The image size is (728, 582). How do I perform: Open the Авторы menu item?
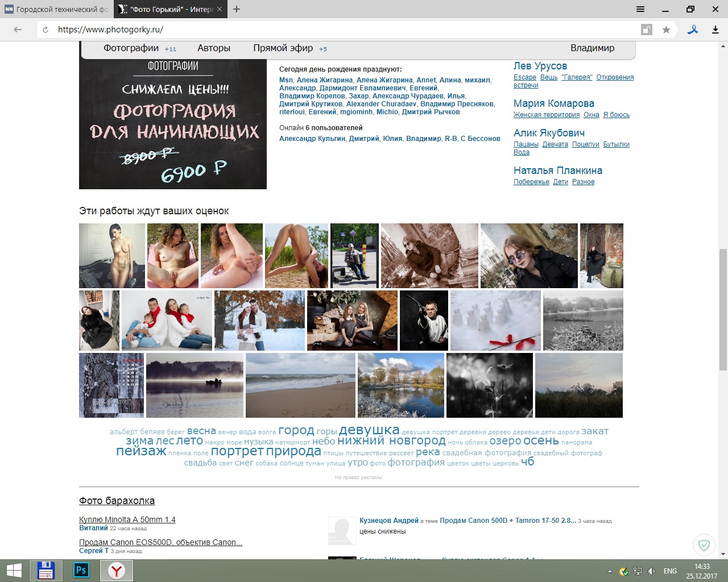click(214, 48)
